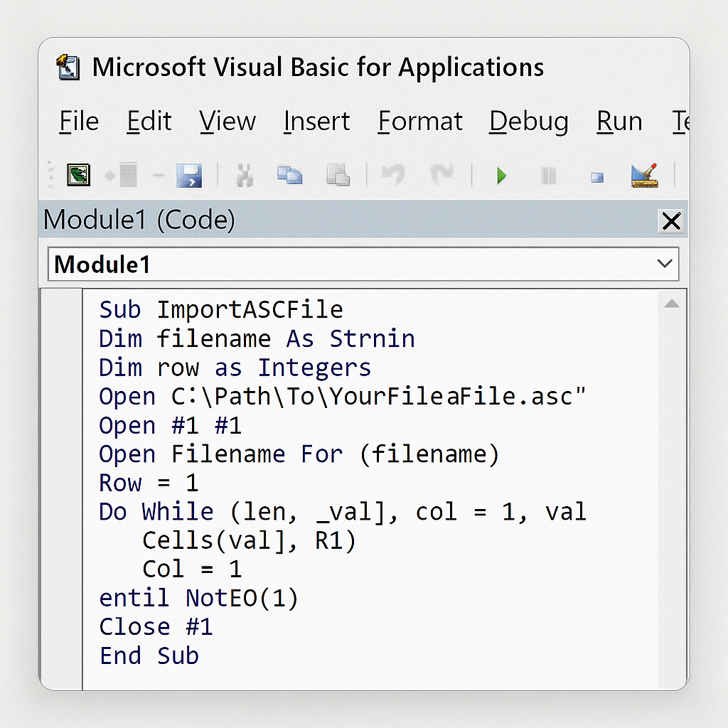Click the Paste clipboard icon
This screenshot has height=728, width=728.
pyautogui.click(x=338, y=175)
